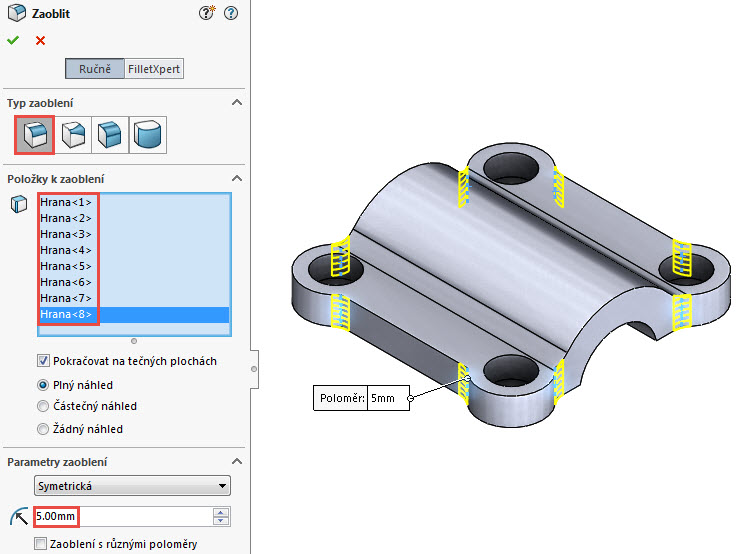Cancel the fillet with red X
This screenshot has width=750, height=554.
point(41,41)
